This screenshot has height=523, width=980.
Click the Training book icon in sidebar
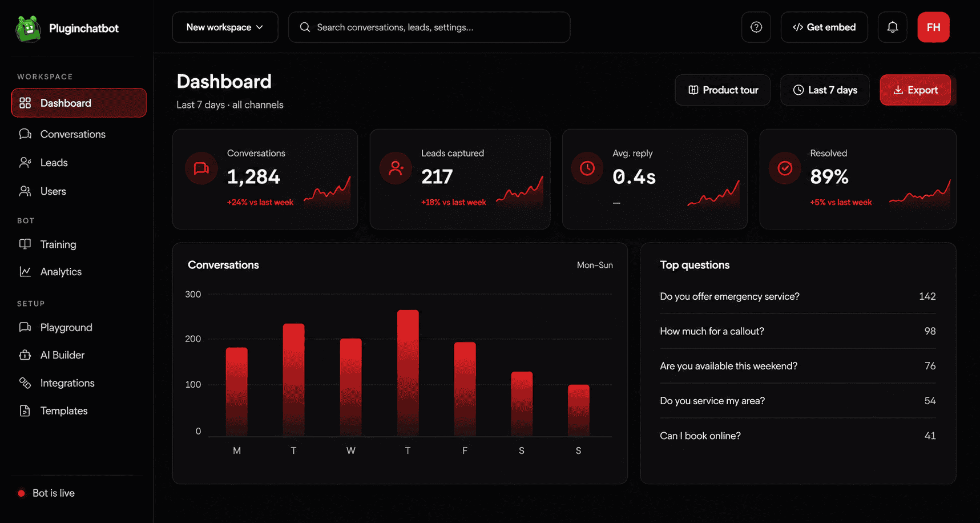[25, 244]
